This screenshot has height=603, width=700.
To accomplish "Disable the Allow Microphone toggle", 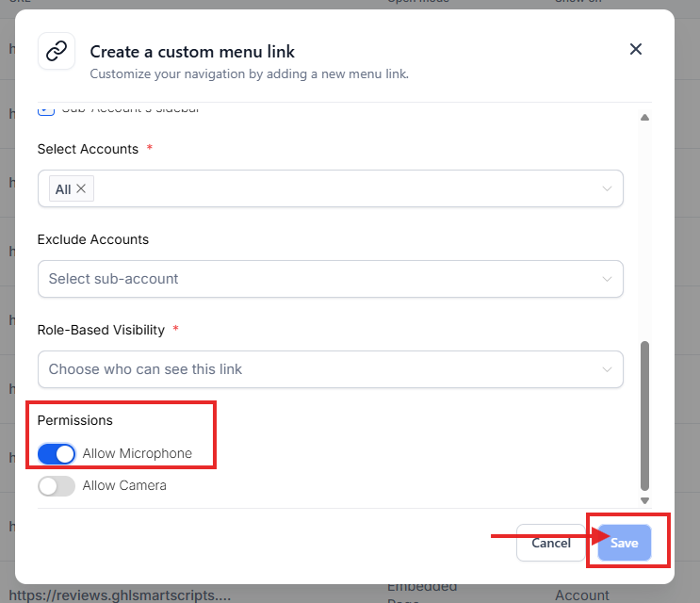I will pos(57,454).
